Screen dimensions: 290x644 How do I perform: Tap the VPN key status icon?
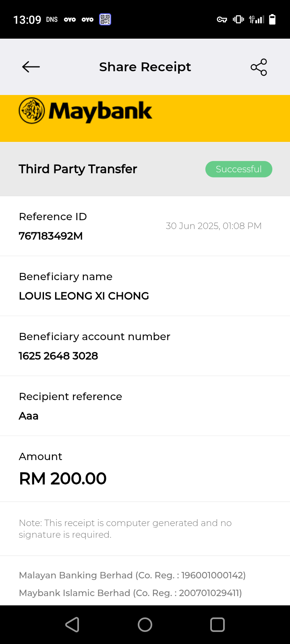pos(222,19)
